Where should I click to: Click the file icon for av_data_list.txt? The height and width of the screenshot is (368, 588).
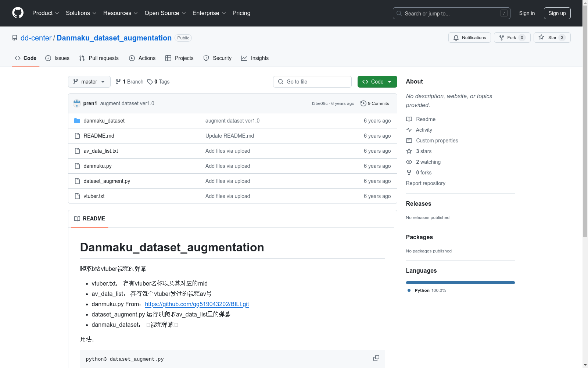pos(77,151)
